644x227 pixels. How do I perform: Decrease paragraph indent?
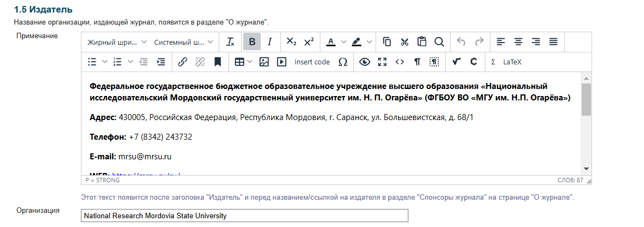143,62
